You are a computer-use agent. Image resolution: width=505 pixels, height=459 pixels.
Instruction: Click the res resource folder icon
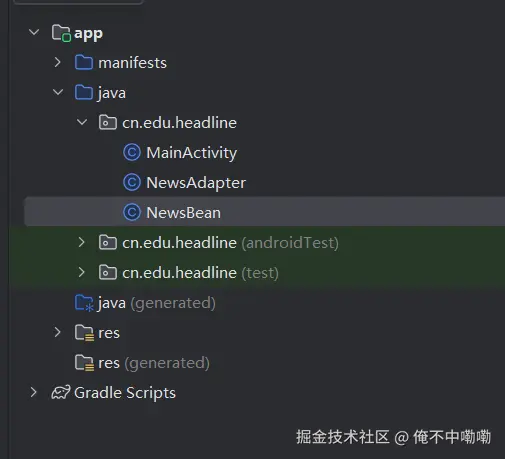[x=84, y=333]
